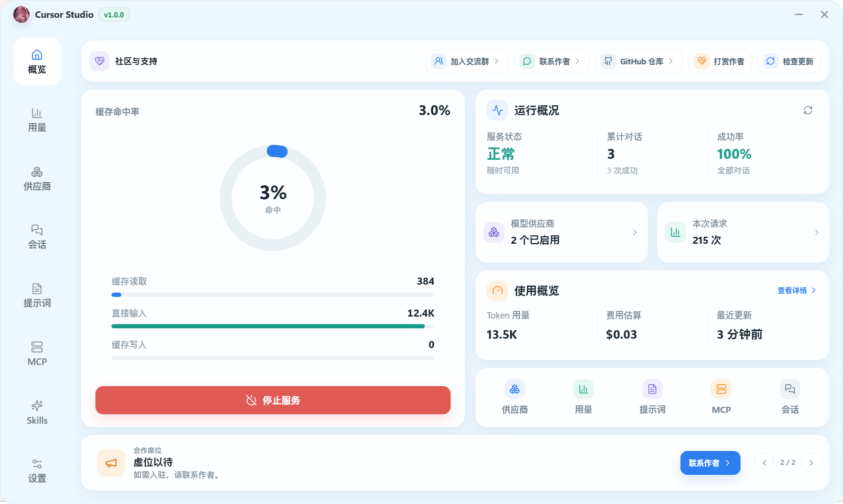Open 用量 shortcut in quick links

(x=583, y=397)
